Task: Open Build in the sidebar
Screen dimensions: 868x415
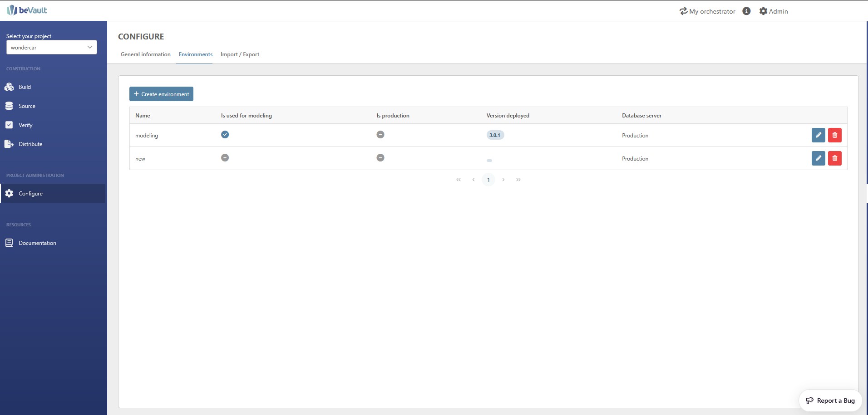Action: pyautogui.click(x=25, y=87)
